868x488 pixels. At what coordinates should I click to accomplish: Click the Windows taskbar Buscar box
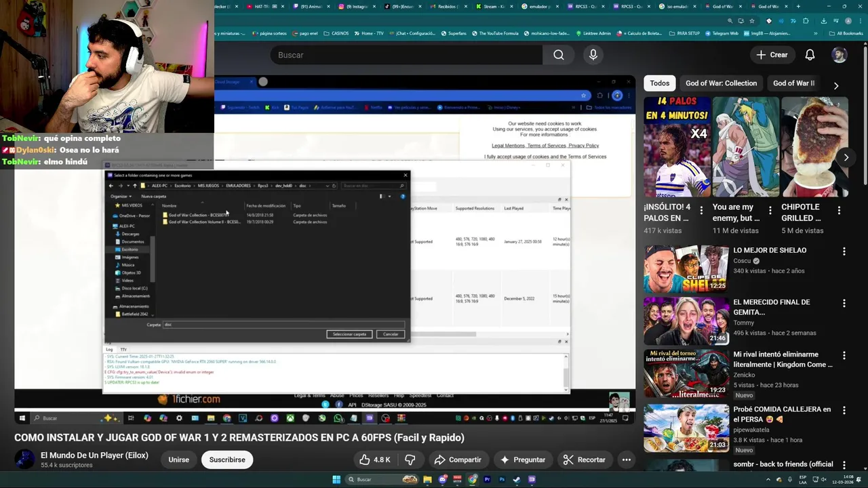[x=381, y=480]
